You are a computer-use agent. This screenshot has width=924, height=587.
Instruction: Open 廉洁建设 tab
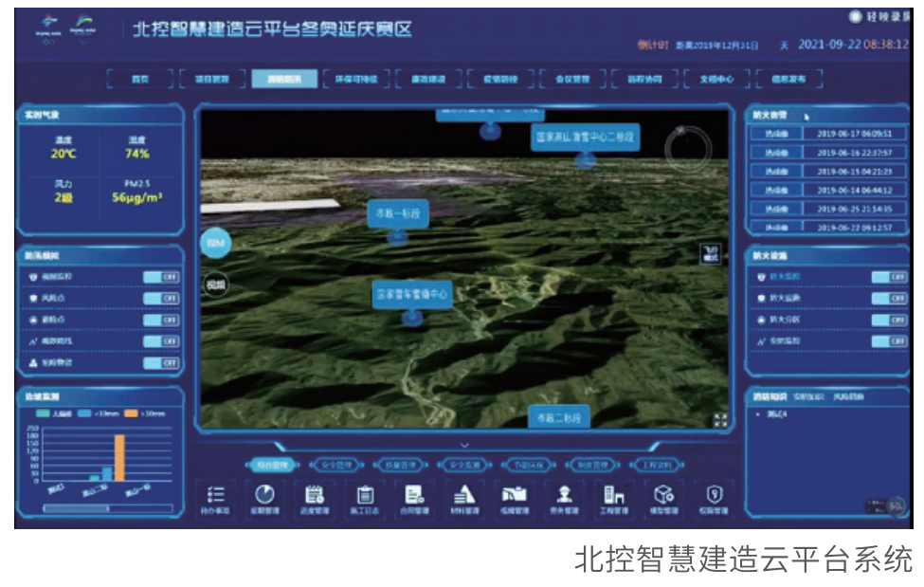pos(428,79)
